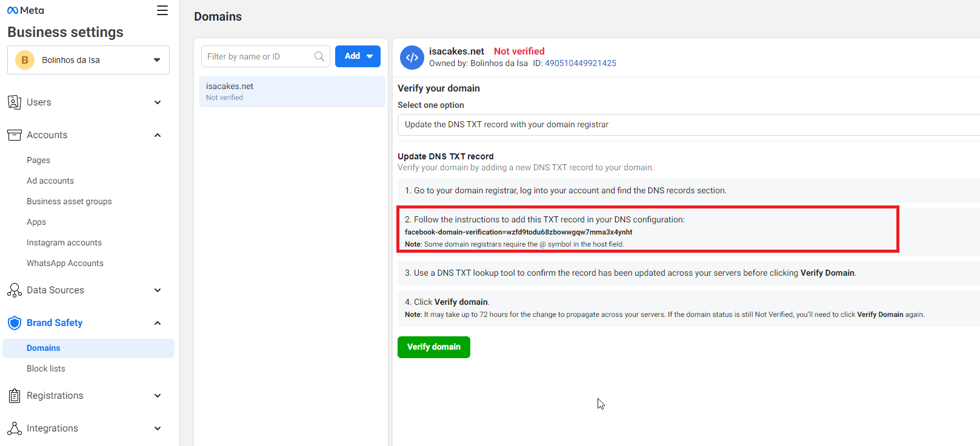Open Pages under Accounts
This screenshot has height=446, width=980.
(38, 160)
